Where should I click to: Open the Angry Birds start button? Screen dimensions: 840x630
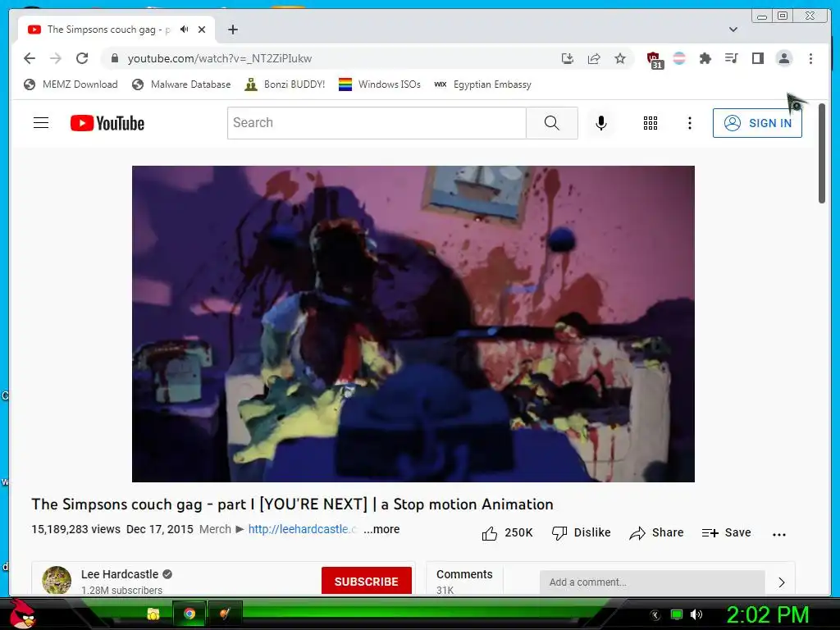click(x=22, y=614)
